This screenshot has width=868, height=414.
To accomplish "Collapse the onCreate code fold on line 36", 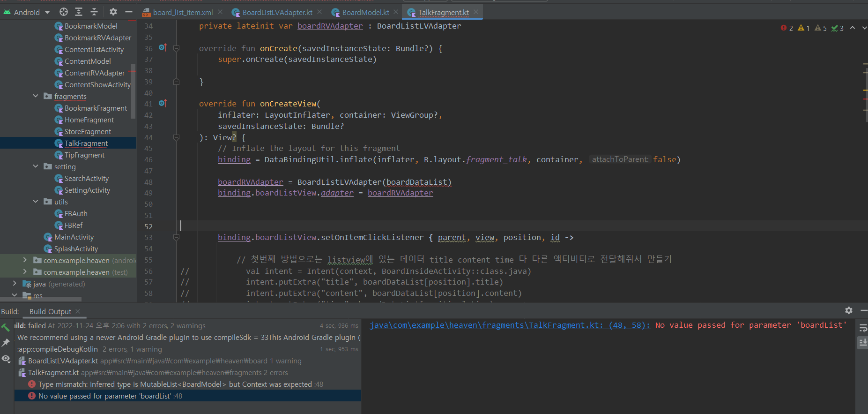I will pyautogui.click(x=176, y=48).
